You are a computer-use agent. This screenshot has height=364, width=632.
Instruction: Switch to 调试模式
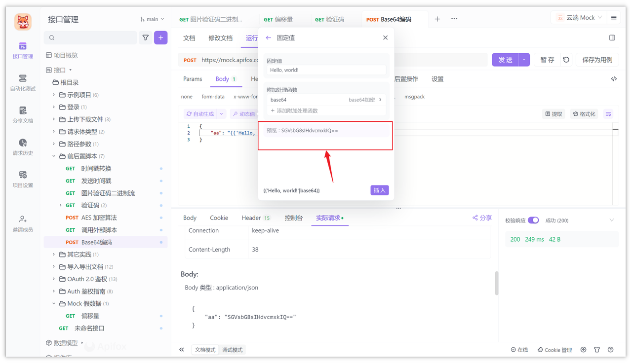click(x=232, y=350)
